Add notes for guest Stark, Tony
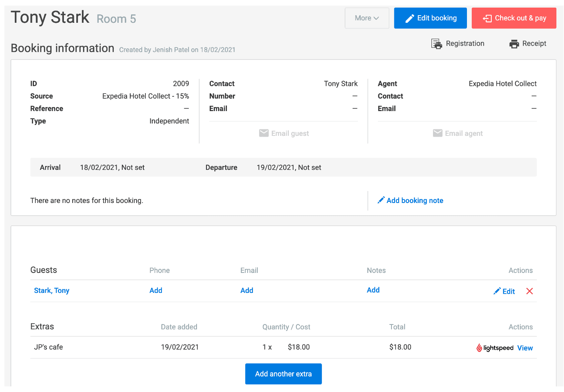Screen dimensions: 564x392 (373, 290)
